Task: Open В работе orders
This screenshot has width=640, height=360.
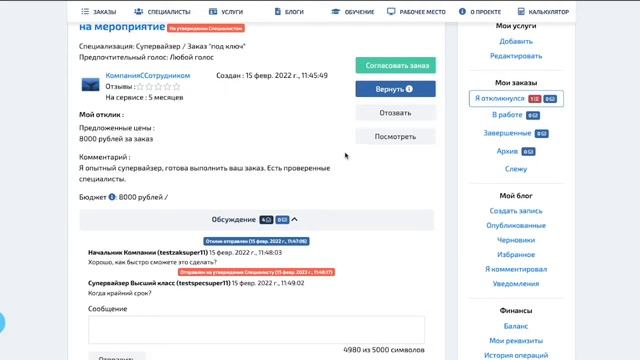Action: pos(507,115)
